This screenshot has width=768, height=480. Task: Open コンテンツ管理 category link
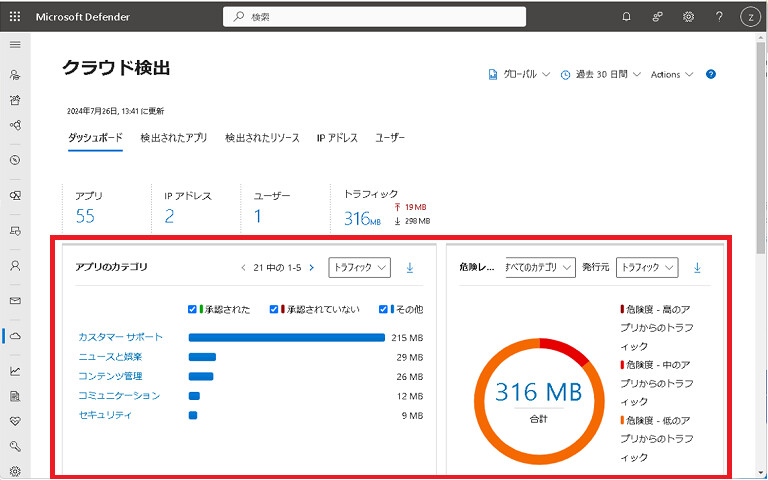[x=110, y=376]
